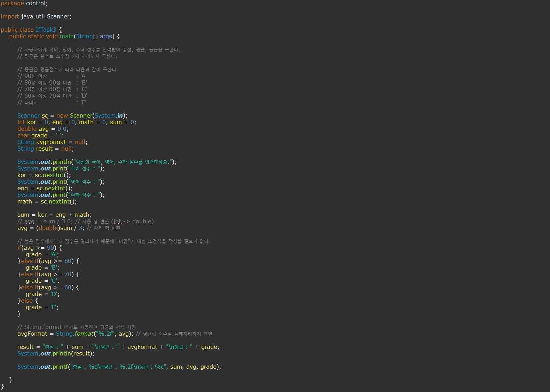Click the "grade = 'B';" line
Viewport: 550px width, 392px height.
[x=42, y=268]
